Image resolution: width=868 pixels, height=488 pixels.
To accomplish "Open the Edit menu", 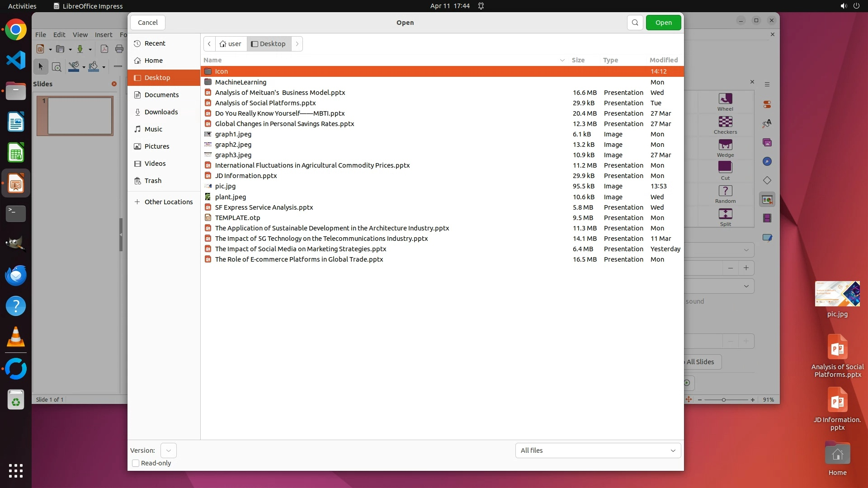I will point(59,35).
